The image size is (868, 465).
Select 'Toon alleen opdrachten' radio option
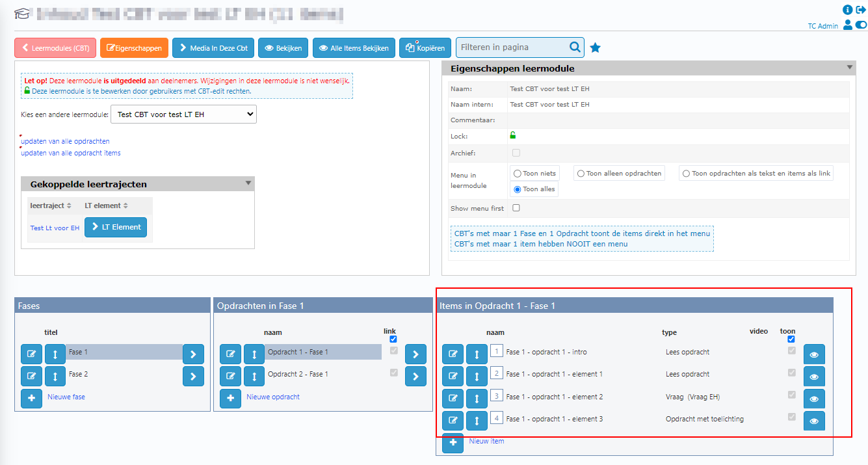[x=580, y=174]
